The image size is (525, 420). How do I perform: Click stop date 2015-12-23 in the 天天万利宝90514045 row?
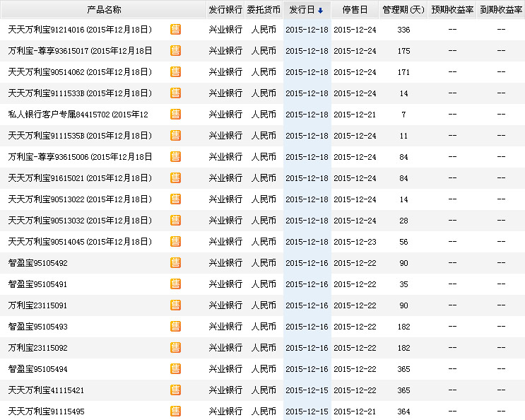[x=355, y=242]
